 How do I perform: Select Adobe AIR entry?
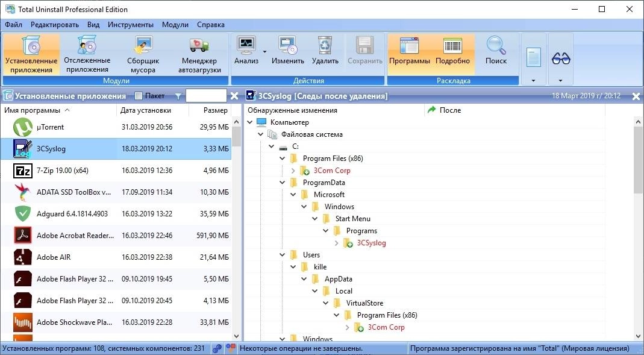pyautogui.click(x=116, y=257)
